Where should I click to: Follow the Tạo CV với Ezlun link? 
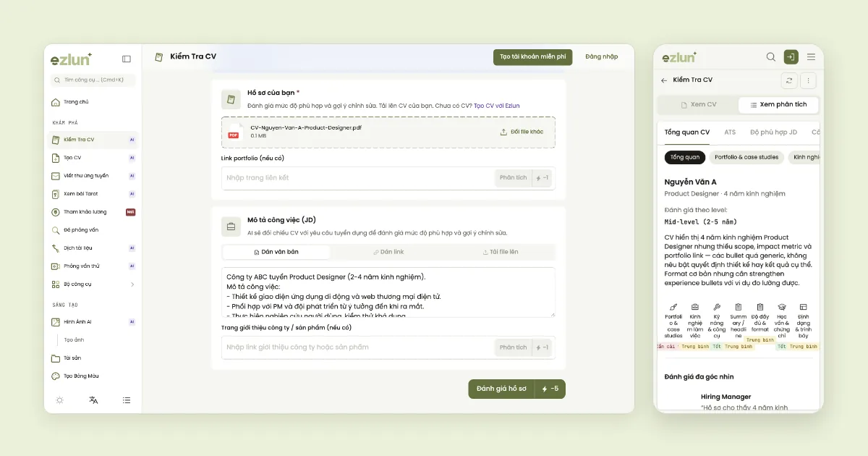497,106
